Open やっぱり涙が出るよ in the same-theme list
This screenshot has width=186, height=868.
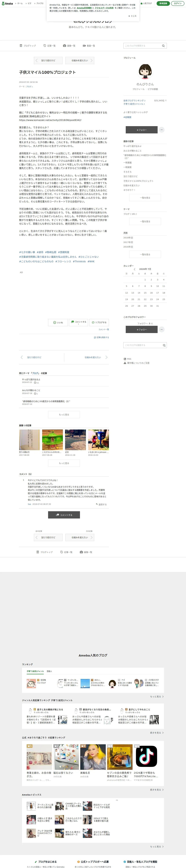[x=31, y=379]
